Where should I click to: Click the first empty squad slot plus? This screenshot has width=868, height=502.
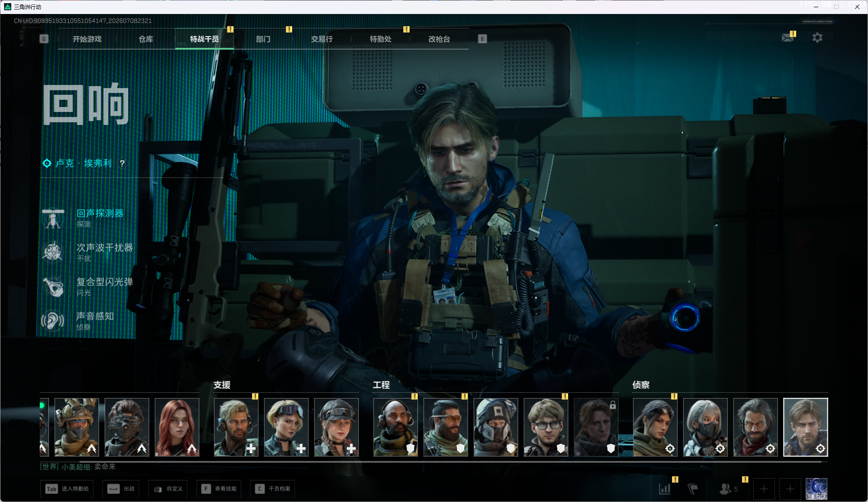click(x=764, y=489)
